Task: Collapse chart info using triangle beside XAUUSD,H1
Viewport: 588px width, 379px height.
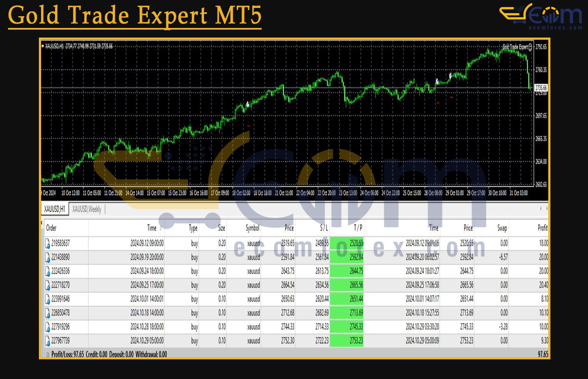Action: pos(43,45)
